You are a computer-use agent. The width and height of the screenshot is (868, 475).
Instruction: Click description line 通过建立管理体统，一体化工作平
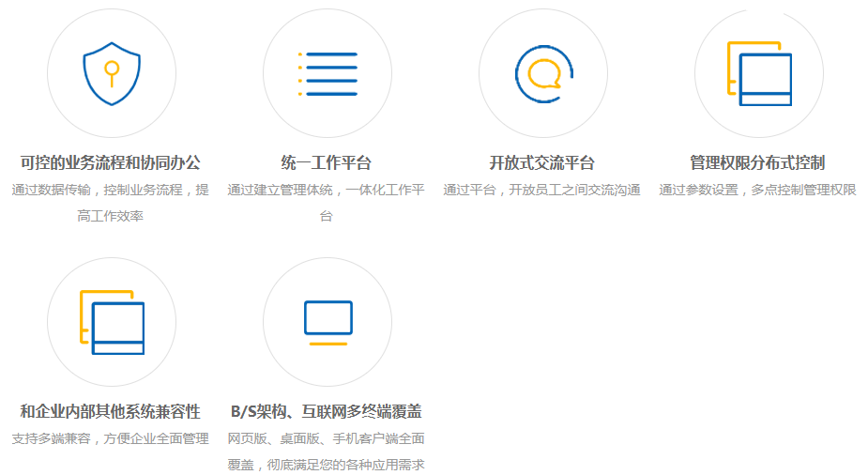327,190
